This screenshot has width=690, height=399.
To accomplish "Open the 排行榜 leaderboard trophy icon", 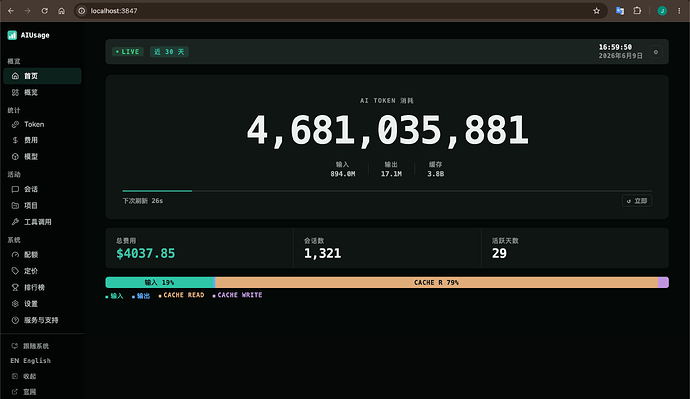I will (x=15, y=287).
